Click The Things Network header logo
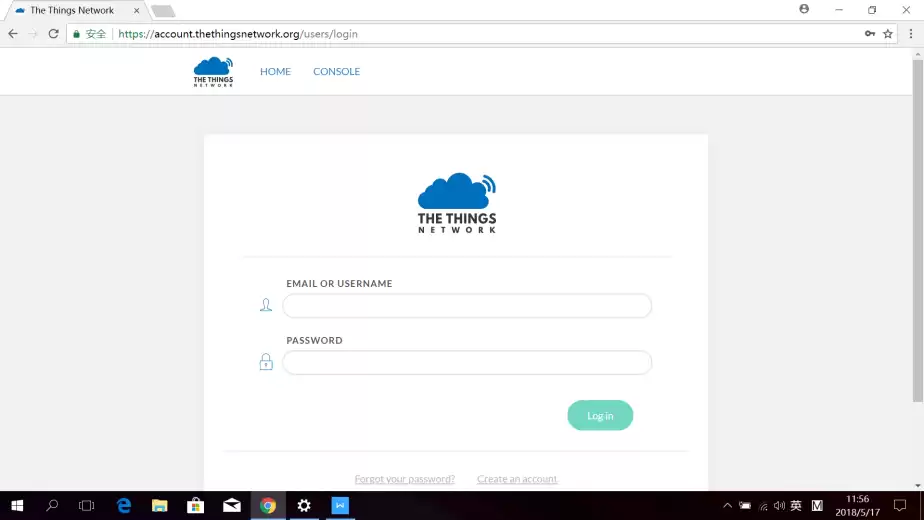Viewport: 924px width, 520px height. (213, 72)
